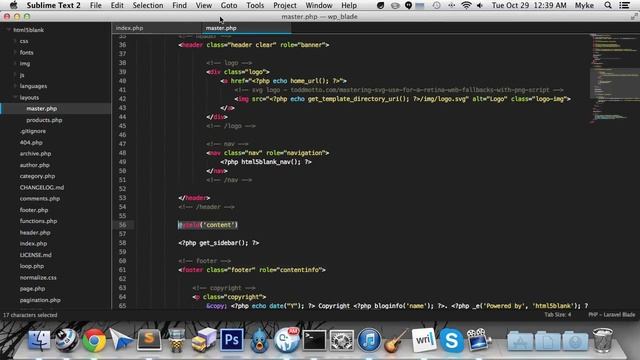Open the Transmit truck icon in dock
Viewport: 640px width, 360px height.
point(204,340)
